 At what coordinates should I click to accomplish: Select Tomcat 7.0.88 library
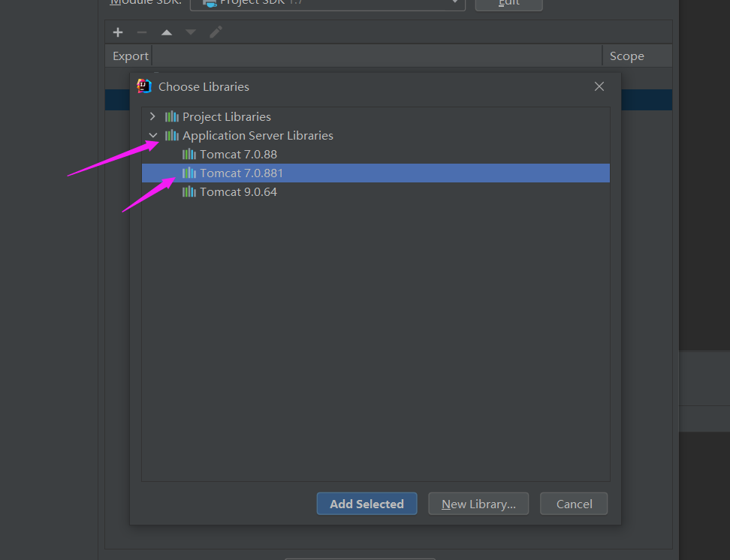point(376,154)
